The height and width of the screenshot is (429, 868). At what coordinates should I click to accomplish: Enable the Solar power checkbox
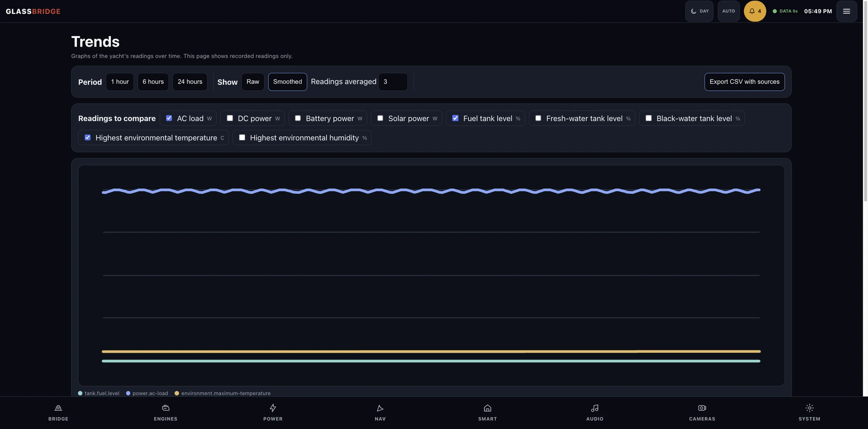coord(380,118)
